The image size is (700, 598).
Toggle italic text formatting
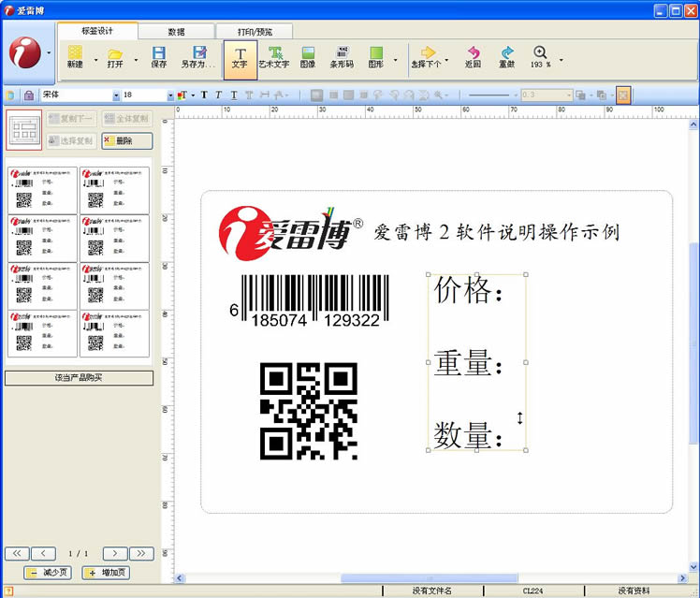click(218, 95)
